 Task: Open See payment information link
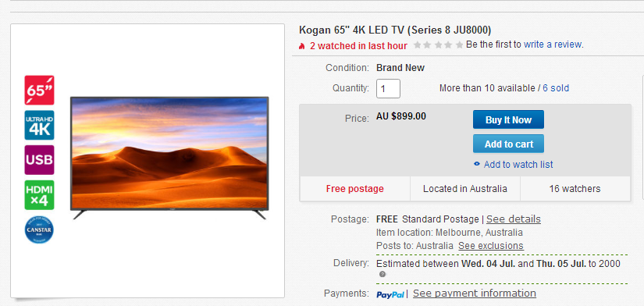pos(475,294)
